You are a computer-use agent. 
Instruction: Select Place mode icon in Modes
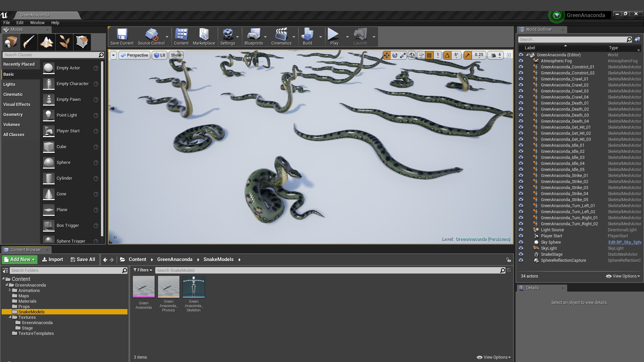click(11, 42)
